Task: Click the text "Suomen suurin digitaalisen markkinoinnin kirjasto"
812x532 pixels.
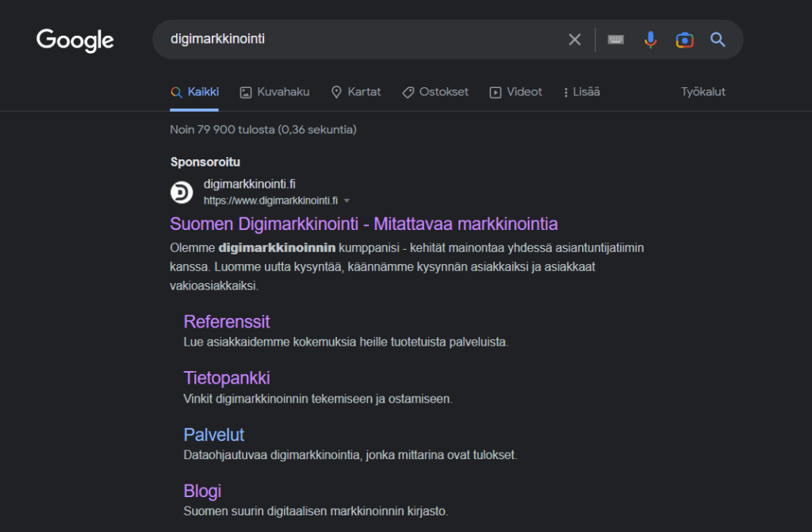Action: pos(316,511)
